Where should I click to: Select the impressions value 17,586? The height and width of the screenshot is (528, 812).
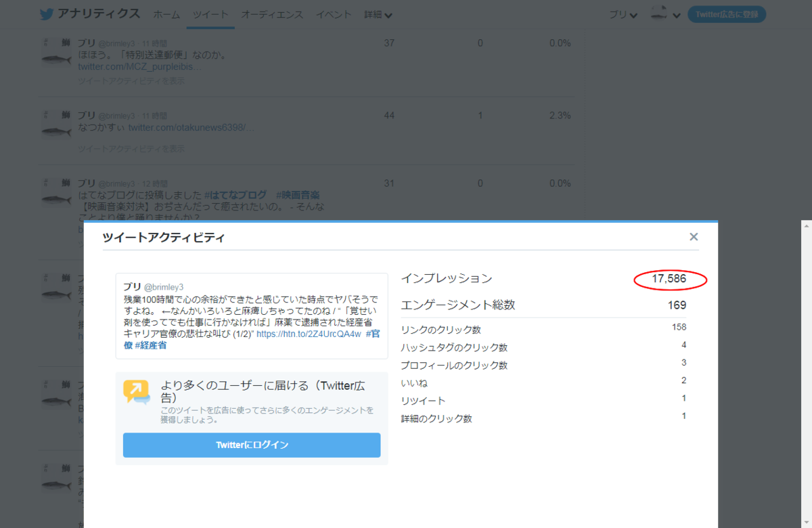pos(669,279)
